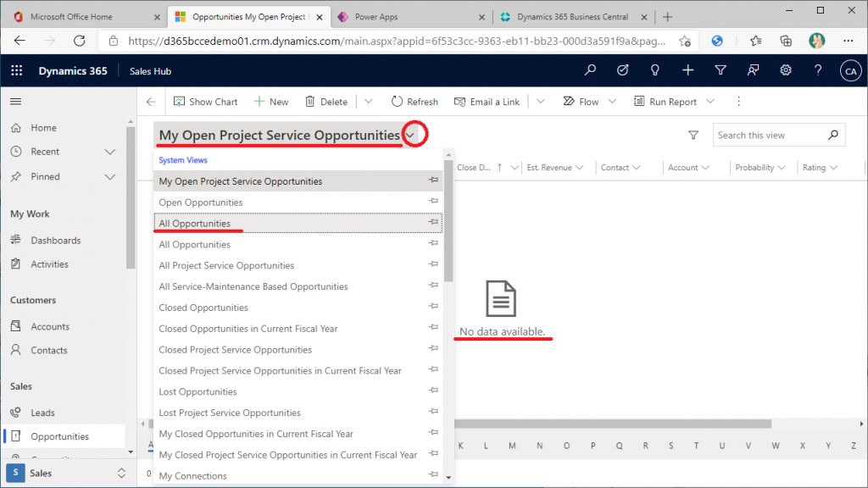This screenshot has height=488, width=868.
Task: Click the Delete trash command
Action: pyautogui.click(x=325, y=102)
